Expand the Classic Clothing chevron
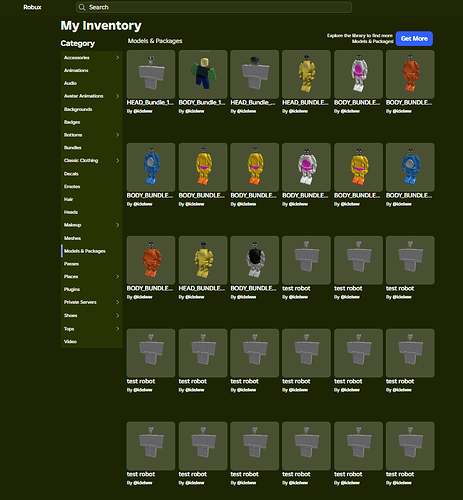The height and width of the screenshot is (500, 463). pos(117,160)
